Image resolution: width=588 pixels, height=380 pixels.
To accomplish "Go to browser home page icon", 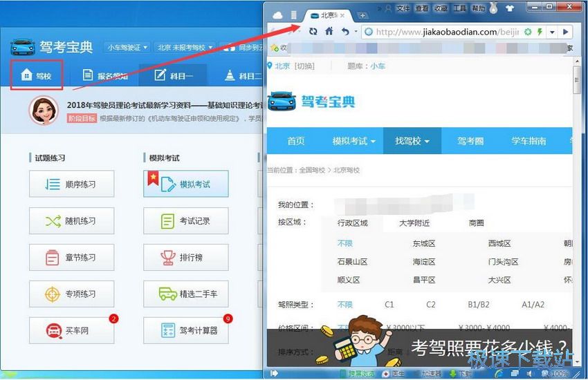I will pos(329,31).
